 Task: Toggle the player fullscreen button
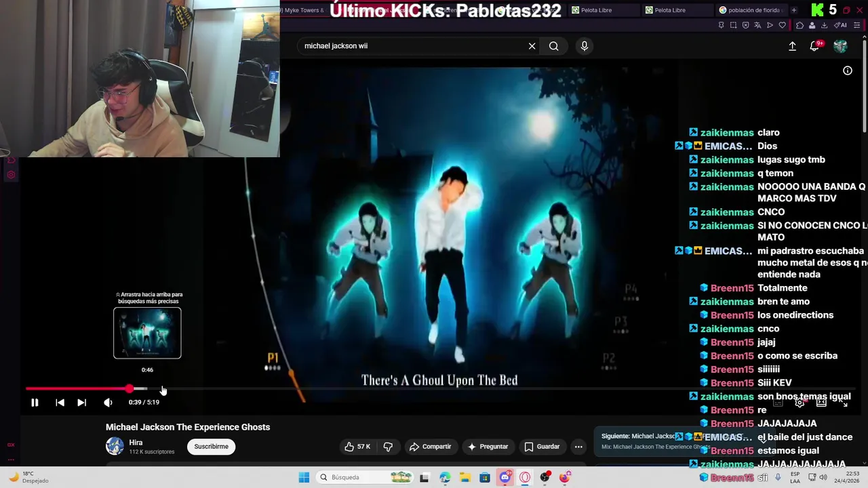(843, 403)
